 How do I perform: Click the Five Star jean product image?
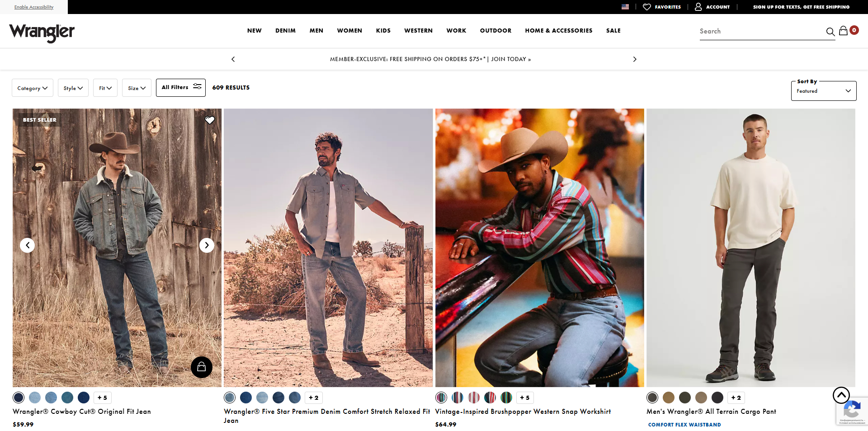tap(328, 247)
